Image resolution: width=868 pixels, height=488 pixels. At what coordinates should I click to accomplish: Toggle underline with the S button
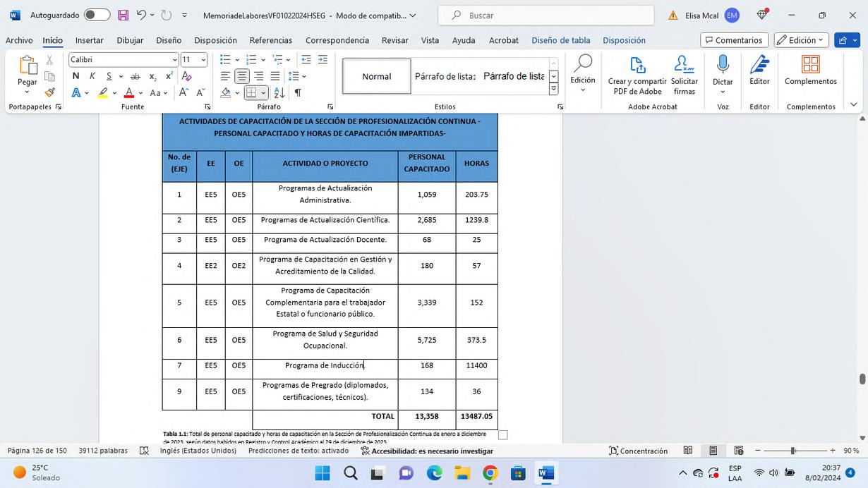109,76
